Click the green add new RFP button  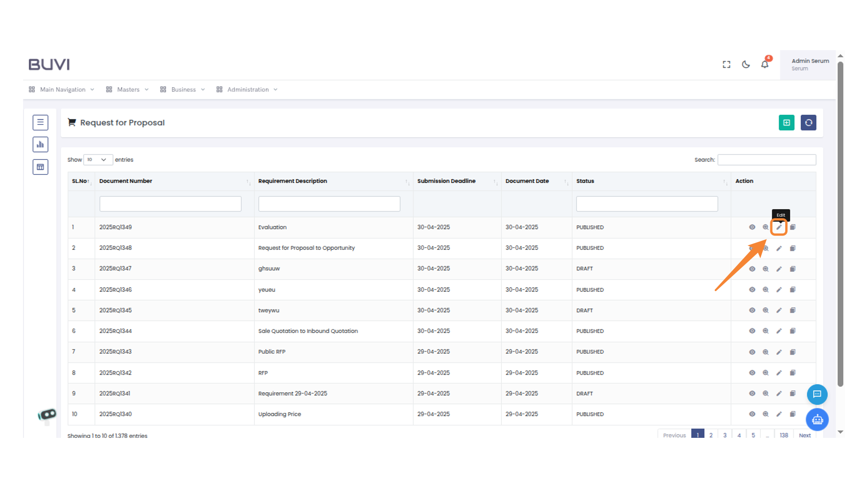(786, 122)
